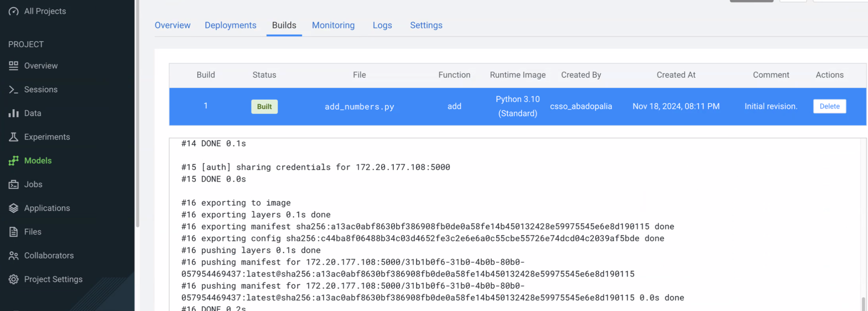
Task: Select the add_numbers.py build row
Action: coord(359,106)
